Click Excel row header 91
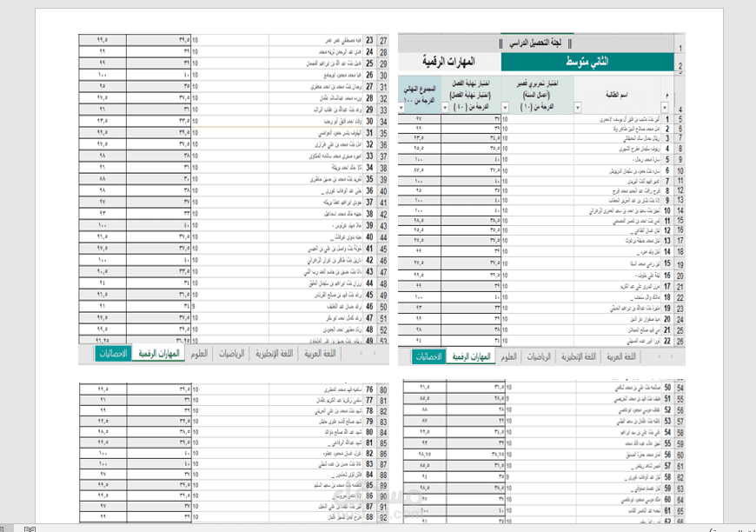Image resolution: width=756 pixels, height=532 pixels. click(383, 507)
